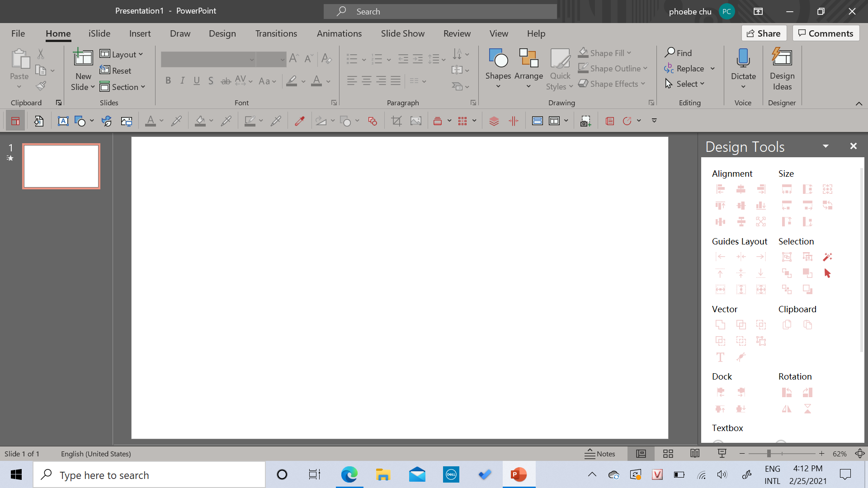Click the text box icon in quick toolbar

coord(63,121)
